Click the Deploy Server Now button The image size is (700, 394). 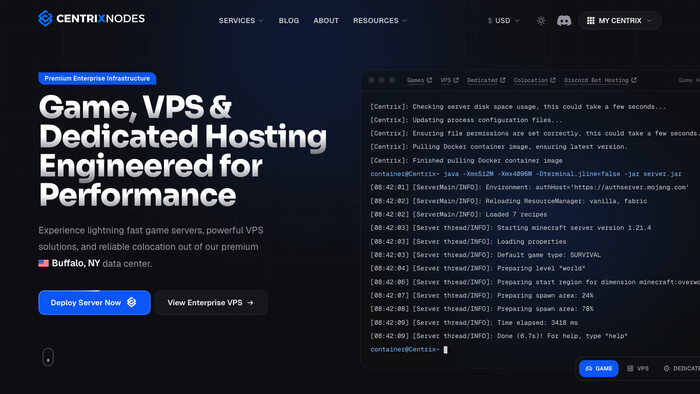pos(94,303)
